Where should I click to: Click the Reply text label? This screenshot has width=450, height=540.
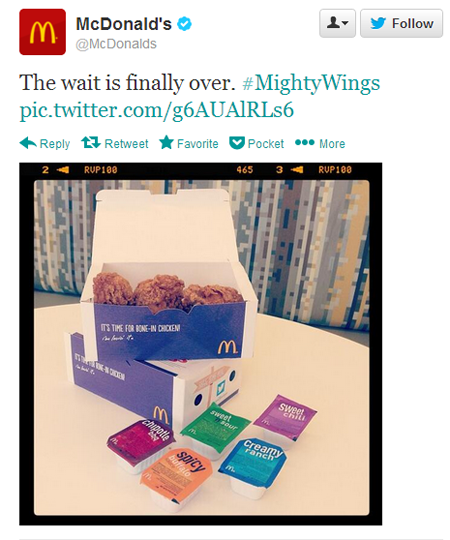(55, 144)
